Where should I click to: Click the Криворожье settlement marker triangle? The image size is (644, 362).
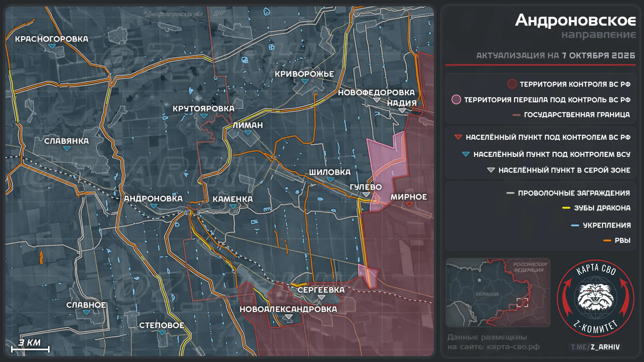[x=305, y=81]
